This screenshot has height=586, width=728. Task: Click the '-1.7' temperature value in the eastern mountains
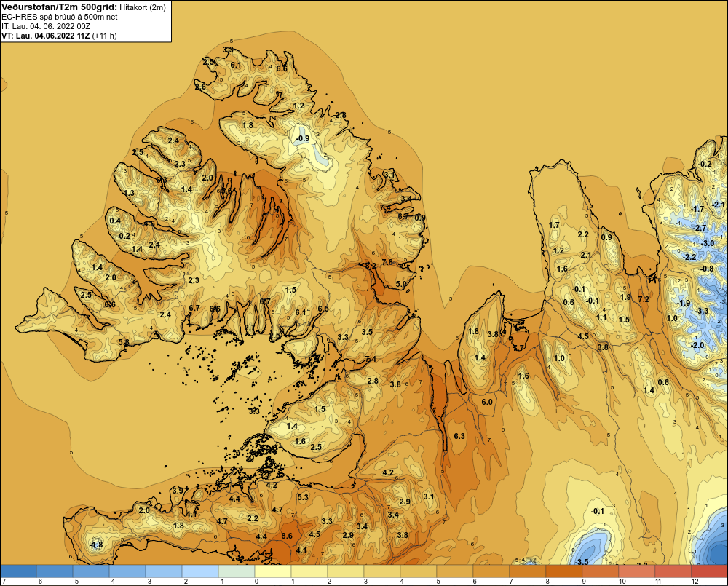(x=697, y=209)
